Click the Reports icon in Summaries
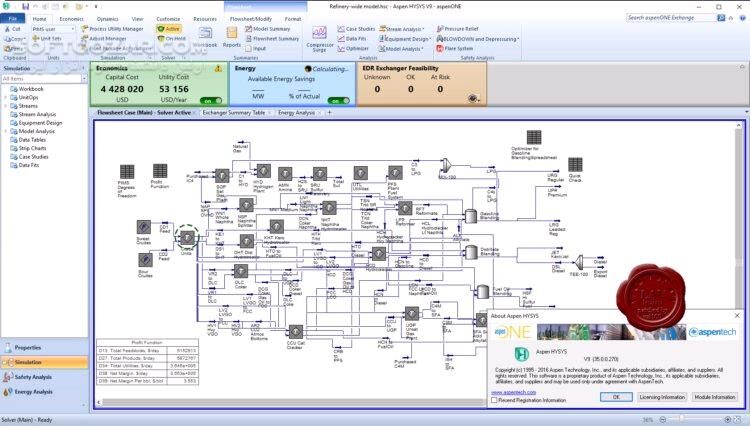750x426 pixels. click(232, 36)
